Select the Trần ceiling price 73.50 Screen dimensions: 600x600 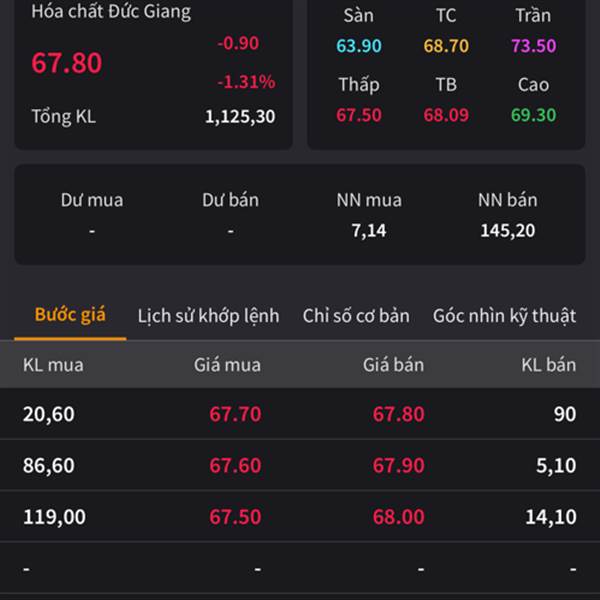(534, 46)
